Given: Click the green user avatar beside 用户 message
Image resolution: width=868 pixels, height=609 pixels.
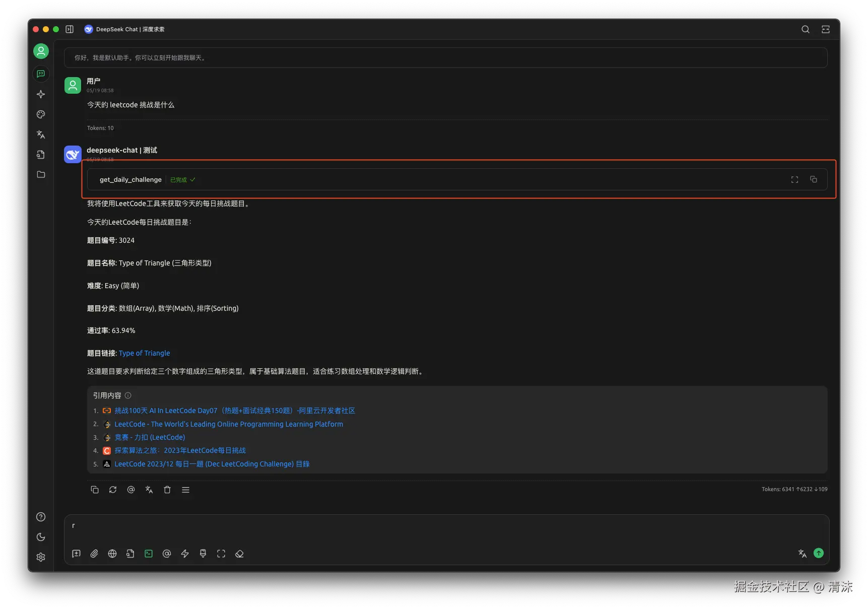Looking at the screenshot, I should point(73,85).
